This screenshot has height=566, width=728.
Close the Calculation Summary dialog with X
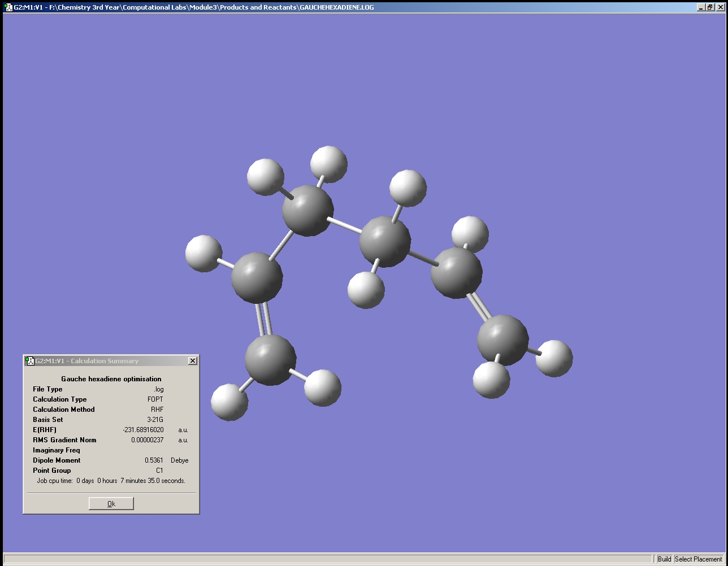192,361
